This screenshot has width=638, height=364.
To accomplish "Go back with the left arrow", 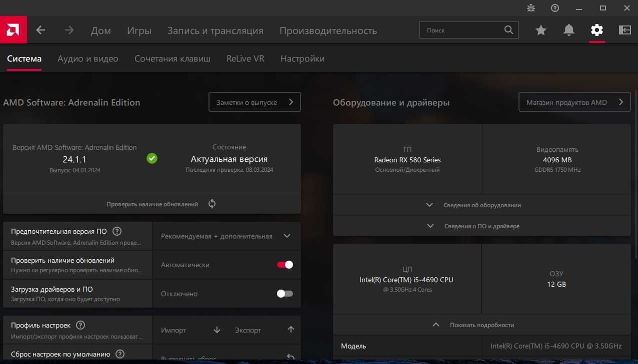I will 41,30.
